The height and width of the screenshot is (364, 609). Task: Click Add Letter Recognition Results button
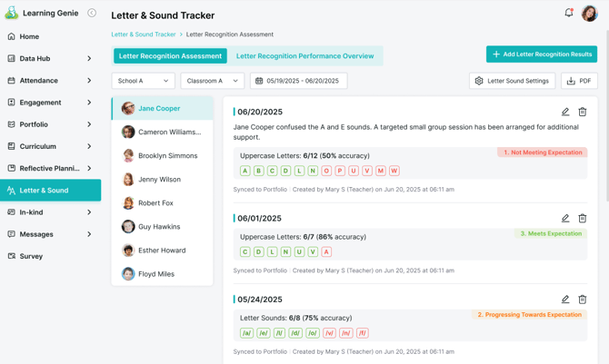click(541, 54)
